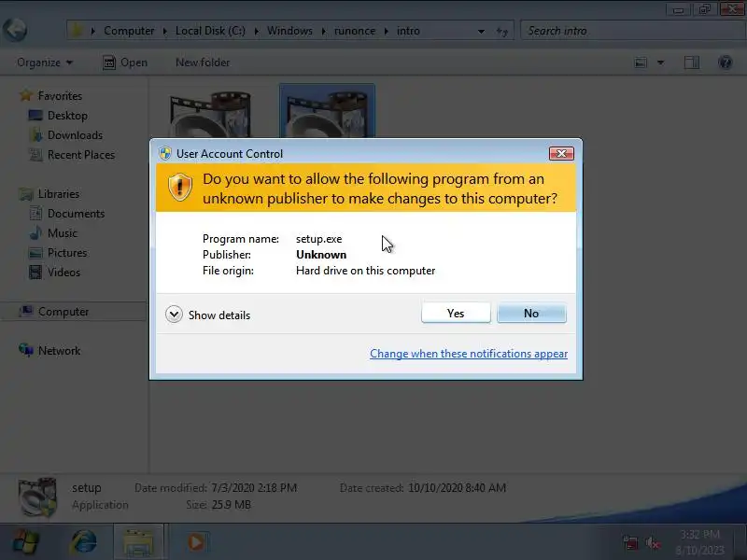
Task: Click the change view icon
Action: (x=641, y=63)
